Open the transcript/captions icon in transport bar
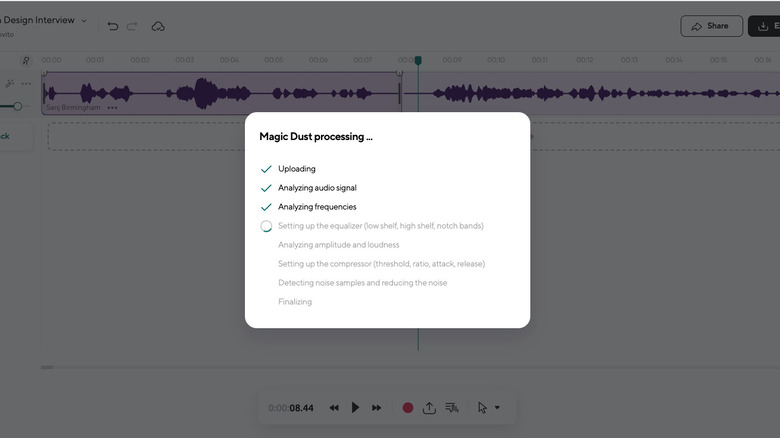This screenshot has height=438, width=780. (x=452, y=408)
